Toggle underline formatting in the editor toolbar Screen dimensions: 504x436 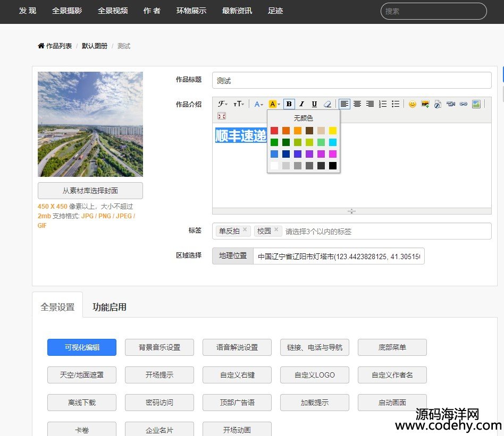pyautogui.click(x=314, y=104)
